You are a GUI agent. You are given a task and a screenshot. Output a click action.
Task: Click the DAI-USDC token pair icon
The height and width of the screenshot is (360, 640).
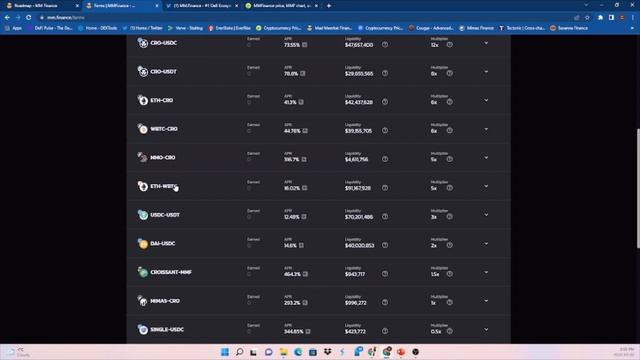tap(142, 243)
